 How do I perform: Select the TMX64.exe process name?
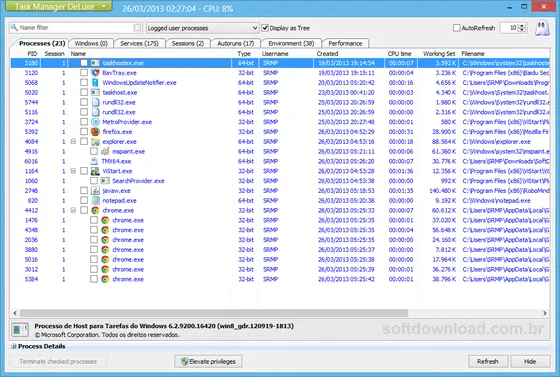116,161
